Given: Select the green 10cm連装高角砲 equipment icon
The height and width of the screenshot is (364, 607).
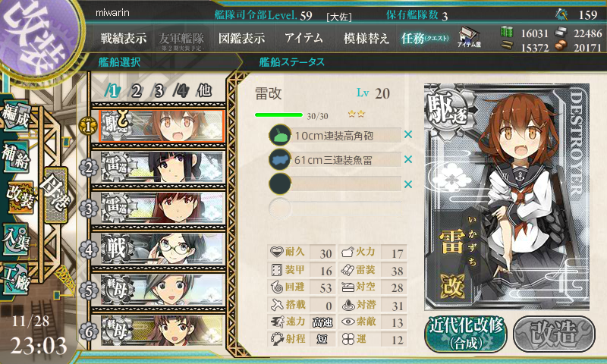Looking at the screenshot, I should point(280,135).
